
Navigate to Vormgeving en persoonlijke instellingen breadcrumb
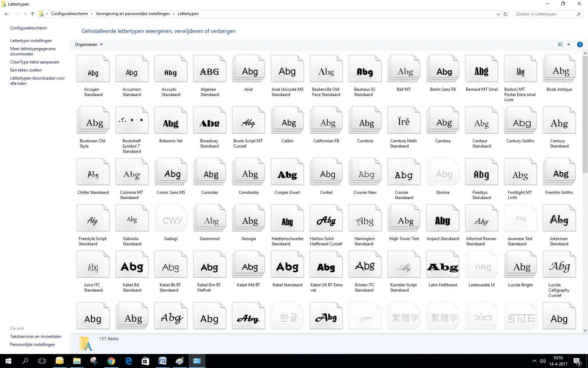133,14
